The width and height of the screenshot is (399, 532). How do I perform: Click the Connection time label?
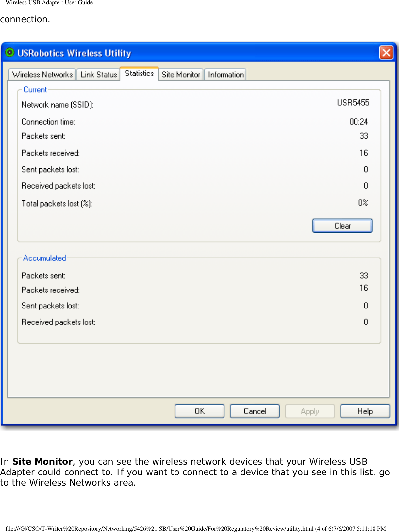[x=48, y=122]
